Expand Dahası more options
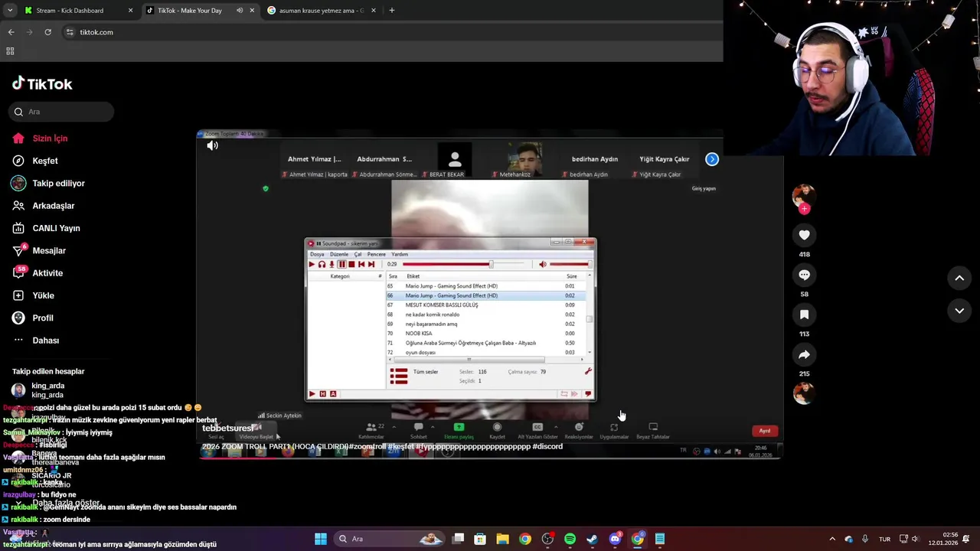The width and height of the screenshot is (980, 551). pos(35,341)
